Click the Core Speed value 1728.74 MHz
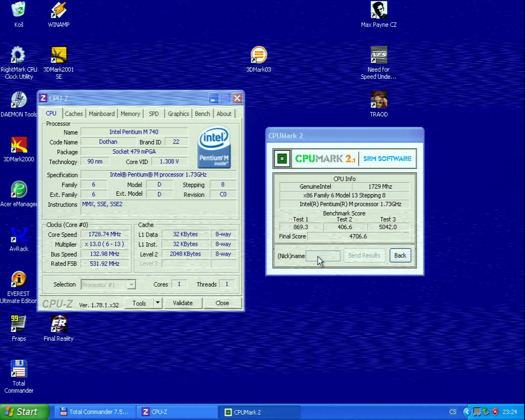Screen dimensions: 525x420 (x=105, y=234)
